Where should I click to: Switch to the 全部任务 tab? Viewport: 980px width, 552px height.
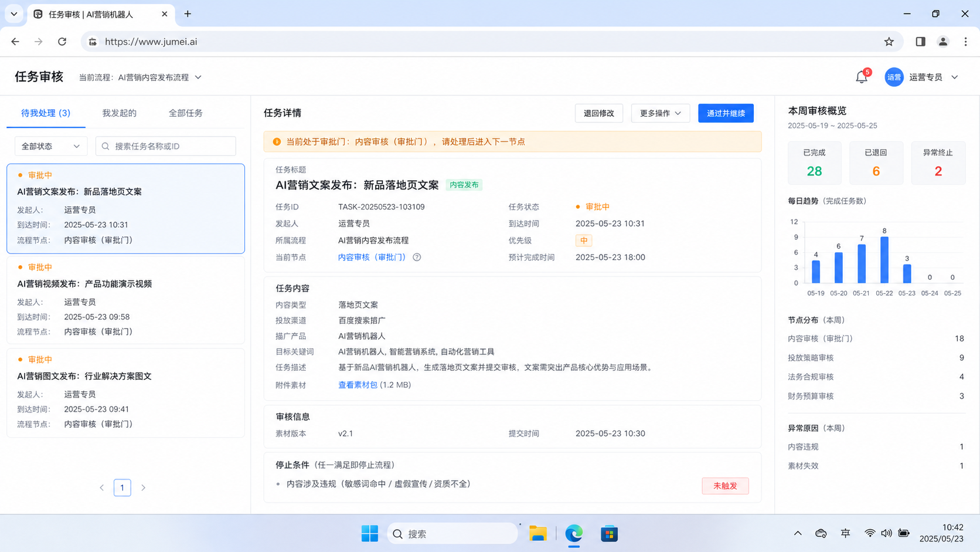click(186, 113)
